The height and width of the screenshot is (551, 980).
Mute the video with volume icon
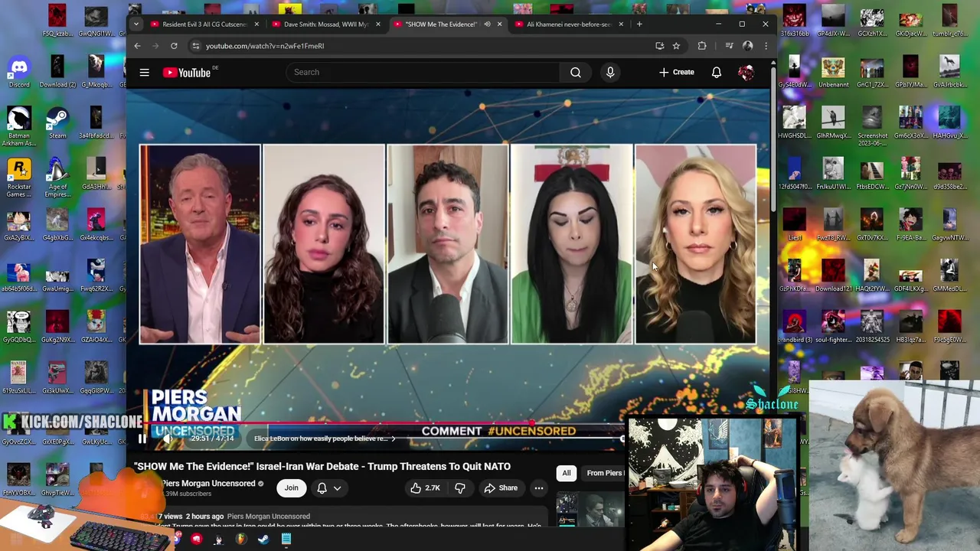[x=167, y=439]
